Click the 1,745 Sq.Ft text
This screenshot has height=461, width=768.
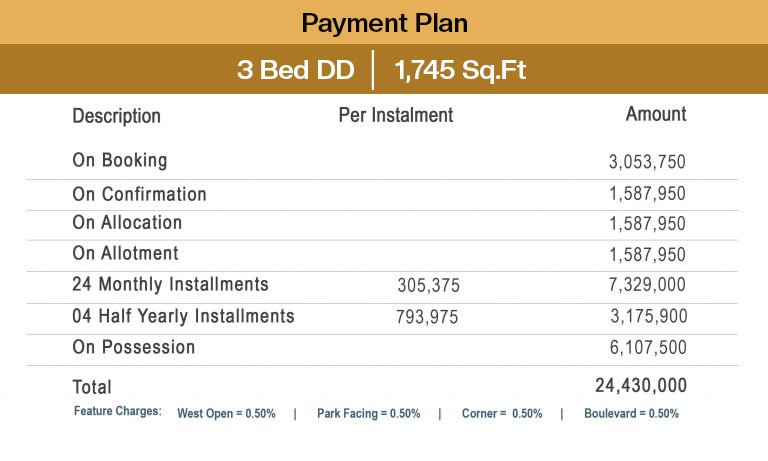pyautogui.click(x=460, y=70)
